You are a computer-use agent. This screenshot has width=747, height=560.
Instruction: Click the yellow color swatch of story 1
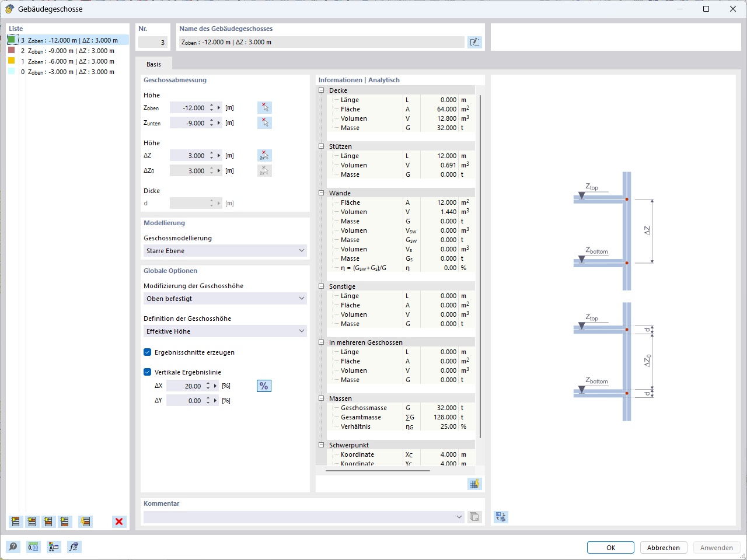click(11, 61)
